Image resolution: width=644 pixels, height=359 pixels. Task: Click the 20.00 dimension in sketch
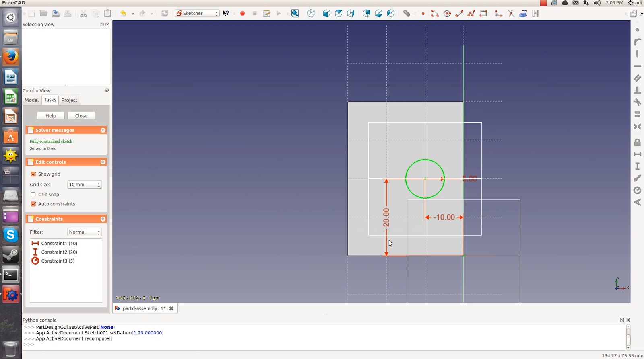386,217
